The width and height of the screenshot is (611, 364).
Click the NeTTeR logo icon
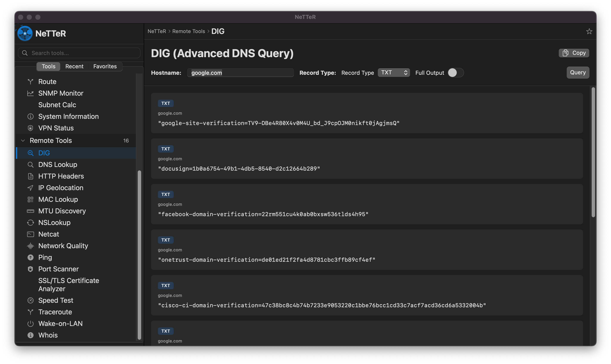point(25,33)
